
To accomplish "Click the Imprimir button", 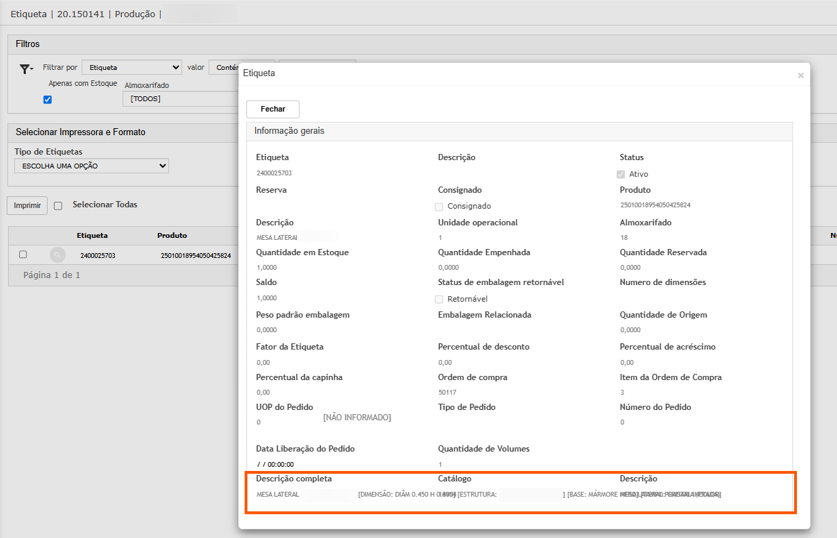I will click(27, 205).
